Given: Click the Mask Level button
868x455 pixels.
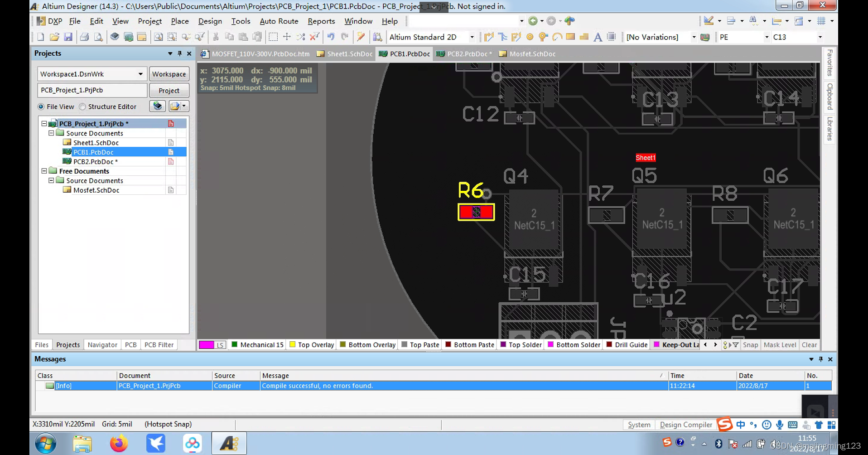Looking at the screenshot, I should click(x=780, y=345).
